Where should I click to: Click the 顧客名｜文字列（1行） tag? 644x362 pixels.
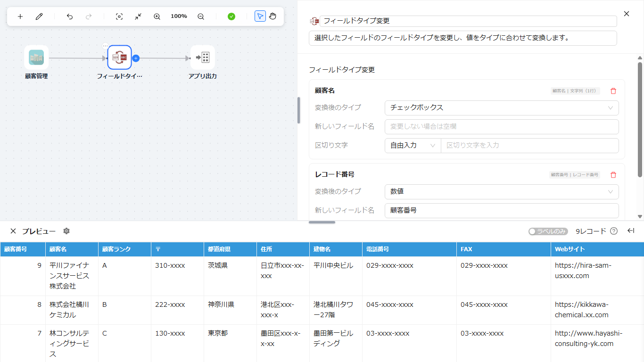(x=575, y=91)
